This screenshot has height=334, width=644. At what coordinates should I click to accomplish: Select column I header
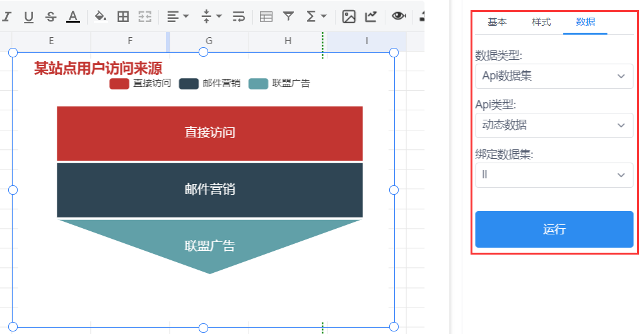tap(366, 41)
